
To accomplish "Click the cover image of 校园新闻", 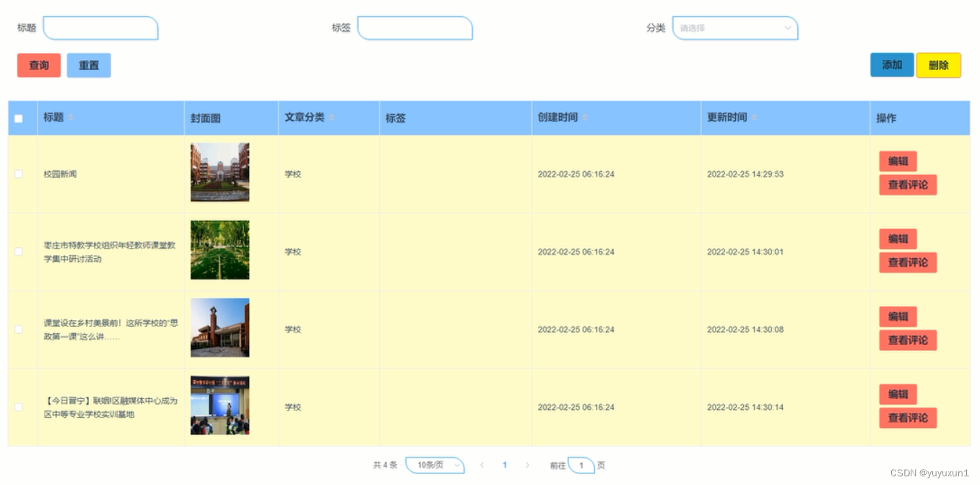I will (220, 172).
